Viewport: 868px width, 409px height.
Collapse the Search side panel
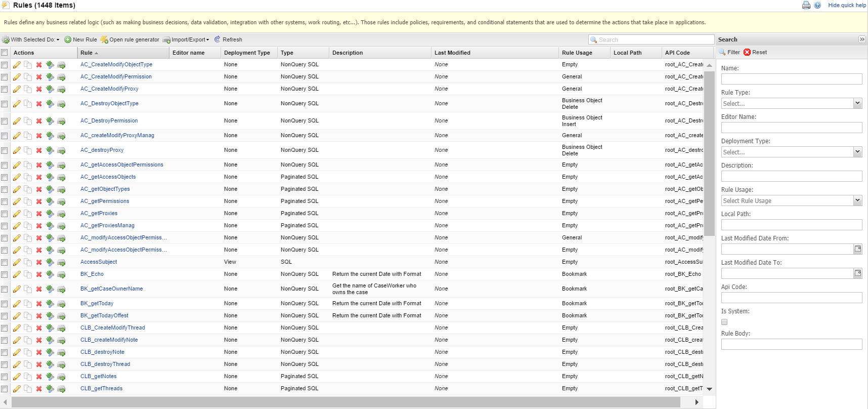coord(862,39)
